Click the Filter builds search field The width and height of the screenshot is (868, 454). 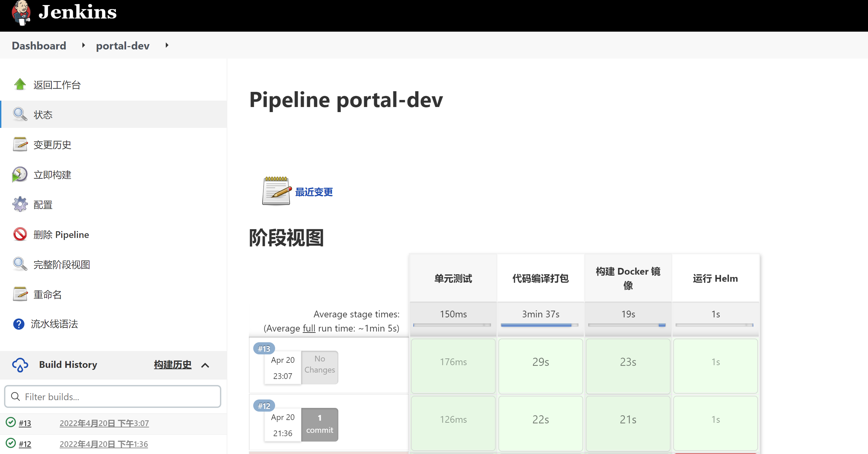113,396
